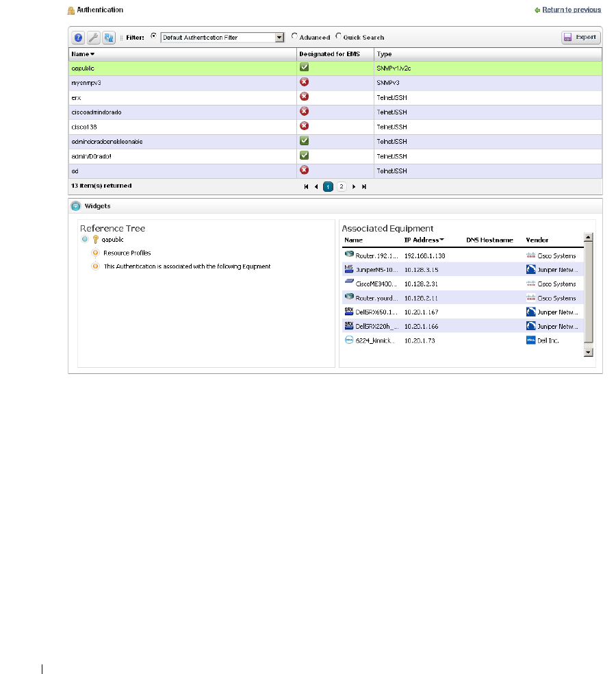Click the M5 icon for JuniperM5-10
Viewport: 616px width, 674px height.
[x=349, y=269]
